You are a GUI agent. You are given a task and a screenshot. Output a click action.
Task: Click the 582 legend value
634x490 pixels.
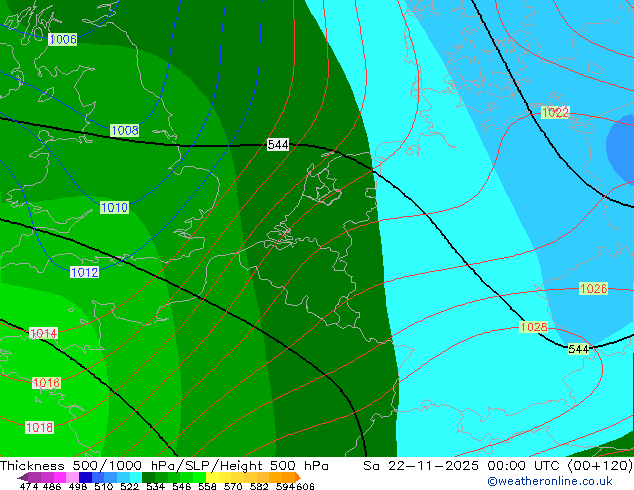tap(259, 486)
